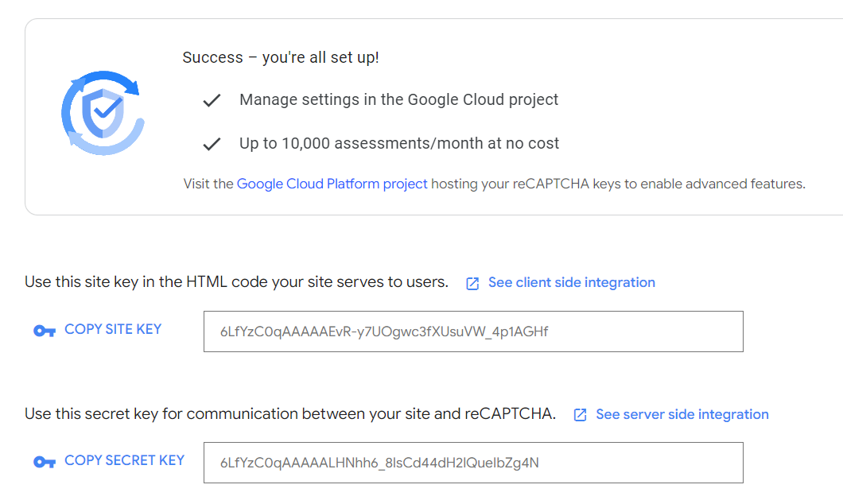Click external-link icon before See server side integration
Viewport: 843px width, 504px height.
pos(580,415)
